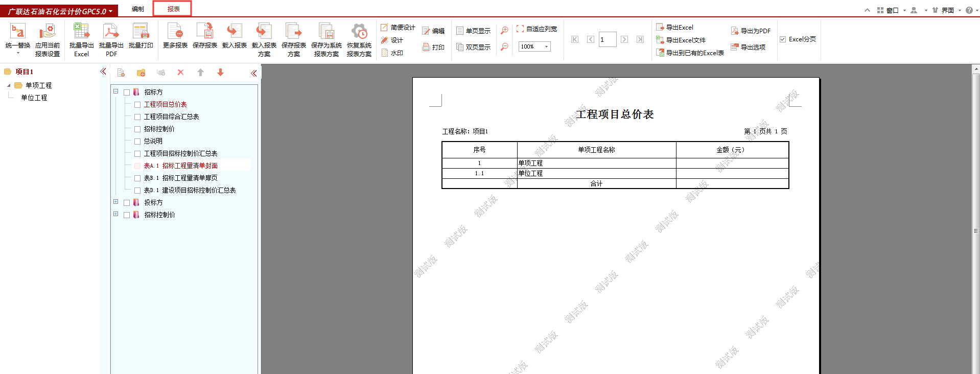Toggle the Excel分页 checkbox

[783, 39]
